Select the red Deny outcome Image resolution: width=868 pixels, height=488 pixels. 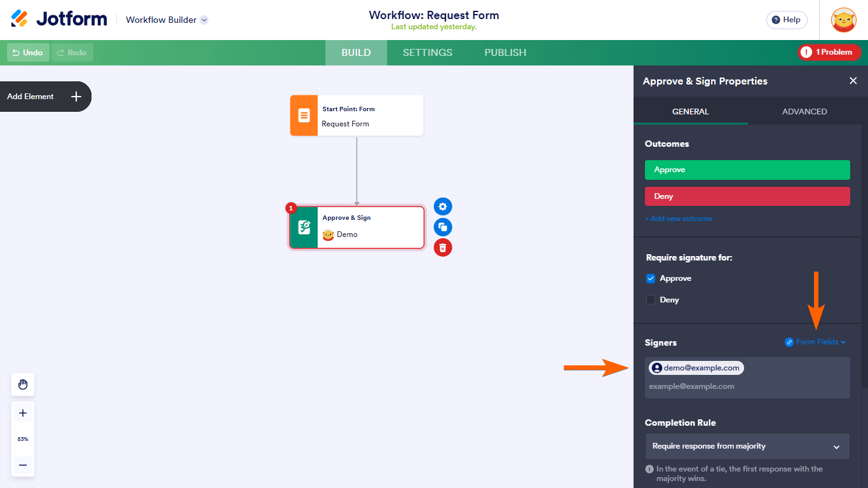coord(747,196)
